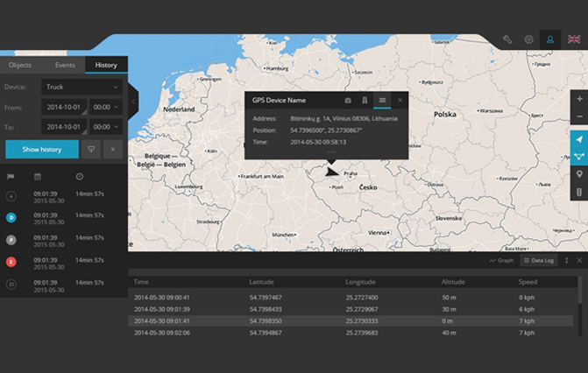Click the UK flag language selector
588x373 pixels.
(574, 39)
